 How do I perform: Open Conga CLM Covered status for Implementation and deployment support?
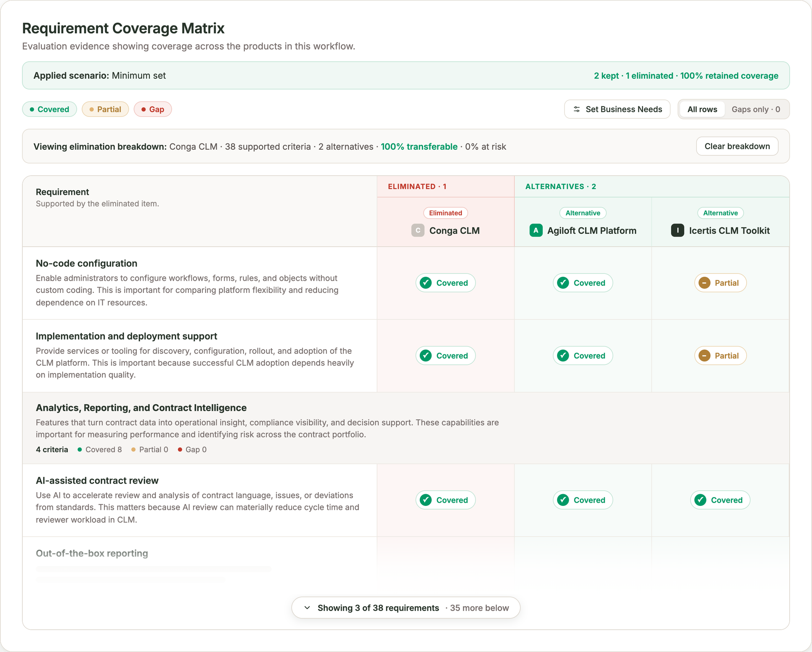pyautogui.click(x=445, y=355)
